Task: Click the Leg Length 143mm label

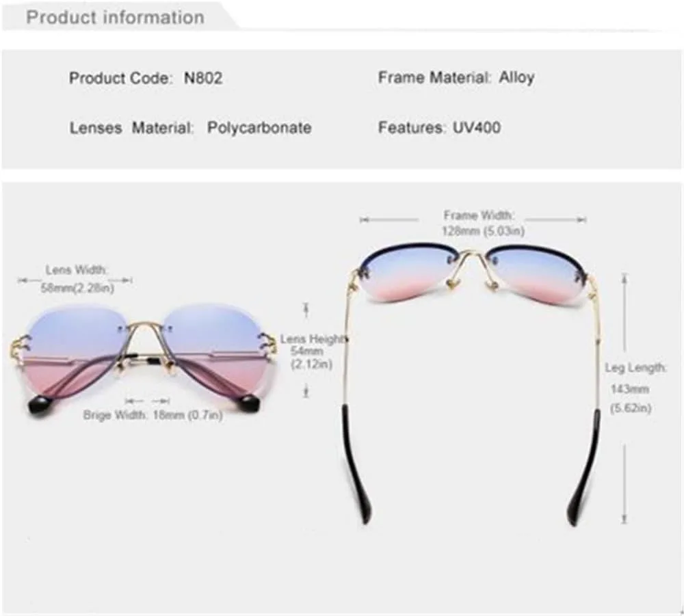Action: [x=635, y=388]
